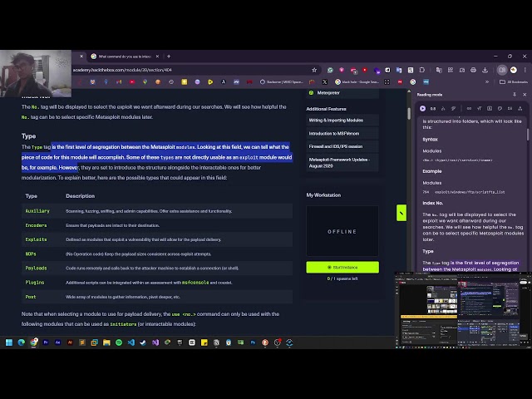Open font size option in Reading mode toolbar
Screen dimensions: 532x399
[x=479, y=108]
